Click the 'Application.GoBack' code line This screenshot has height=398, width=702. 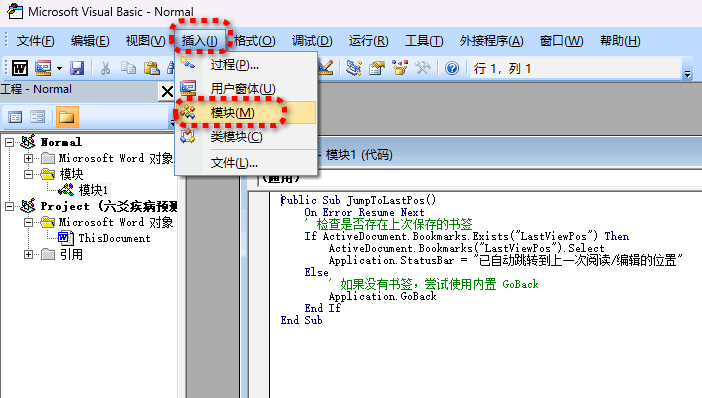[382, 296]
